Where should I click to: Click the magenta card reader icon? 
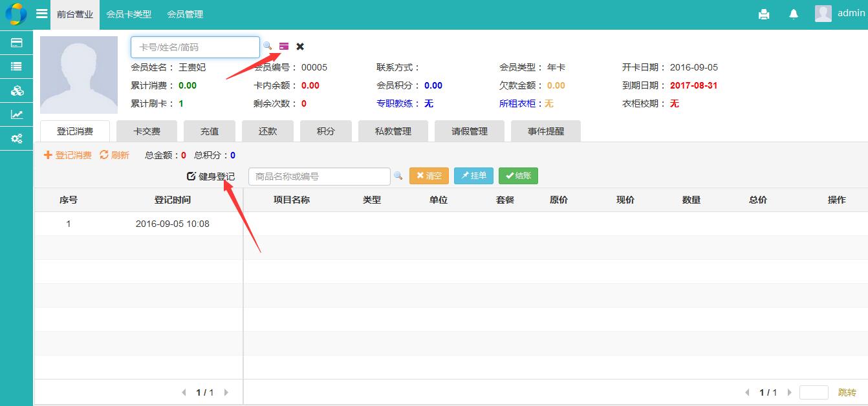[284, 47]
